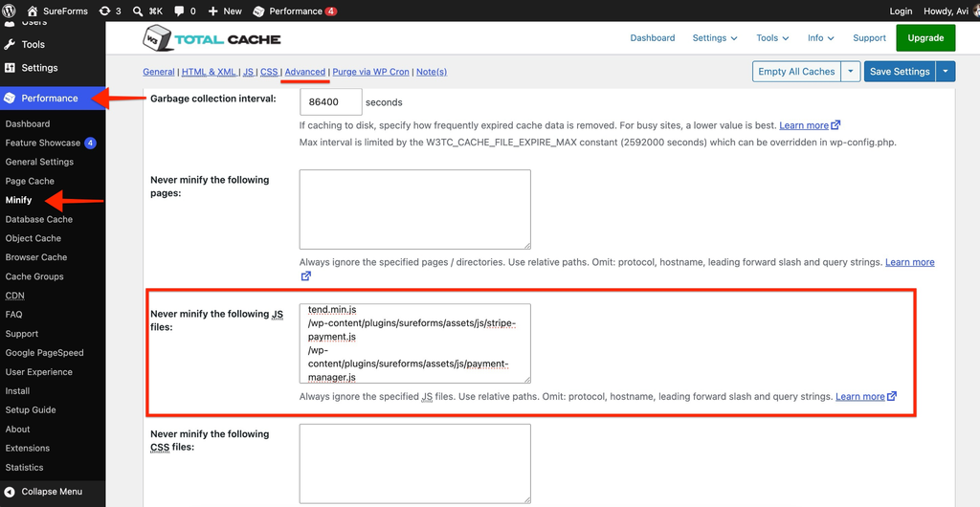Open the FAQ submenu item
This screenshot has height=507, width=980.
tap(13, 315)
